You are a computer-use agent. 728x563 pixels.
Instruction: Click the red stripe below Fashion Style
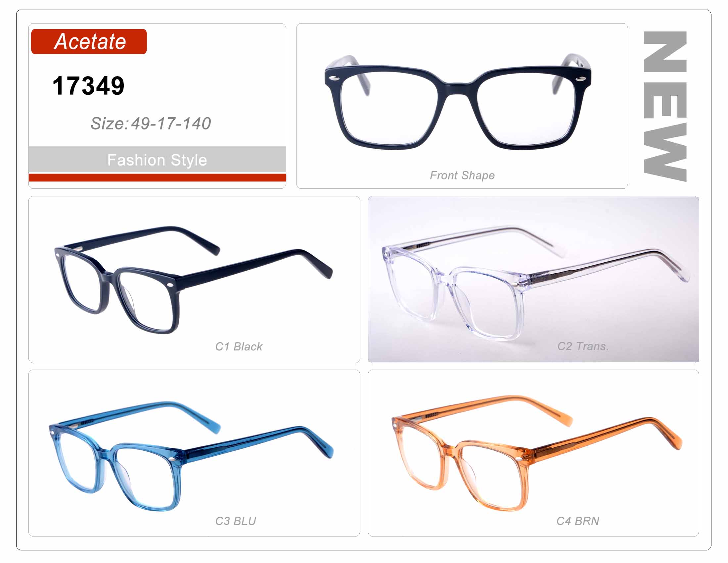[x=157, y=178]
